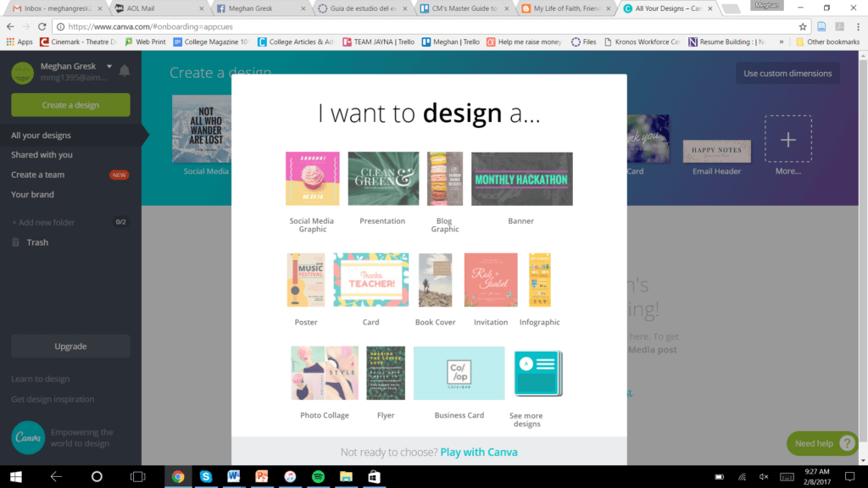Viewport: 868px width, 488px height.
Task: Choose the Business Card design thumbnail
Action: (459, 373)
